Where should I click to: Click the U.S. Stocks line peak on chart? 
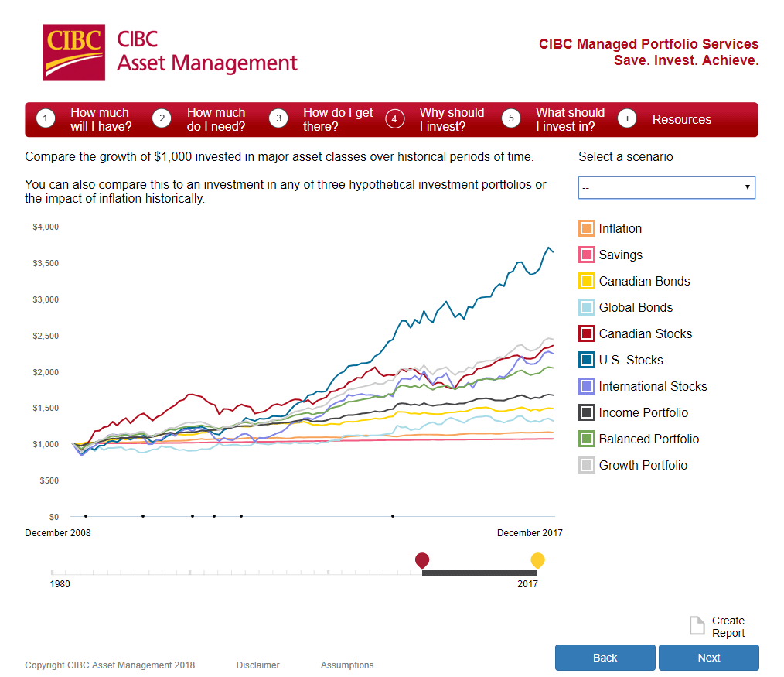(x=548, y=248)
